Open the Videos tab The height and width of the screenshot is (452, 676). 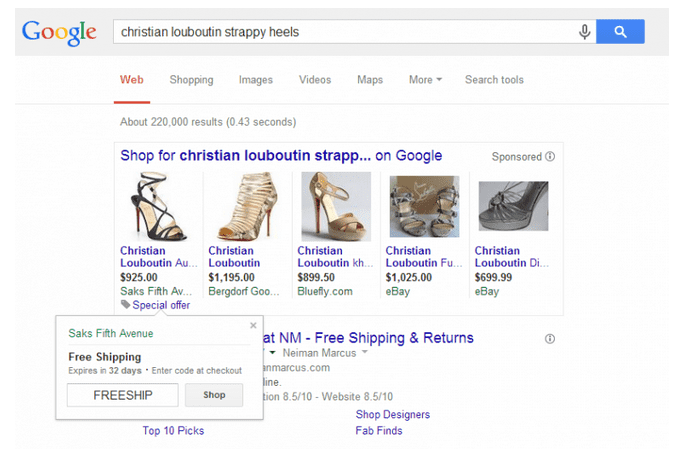(315, 80)
